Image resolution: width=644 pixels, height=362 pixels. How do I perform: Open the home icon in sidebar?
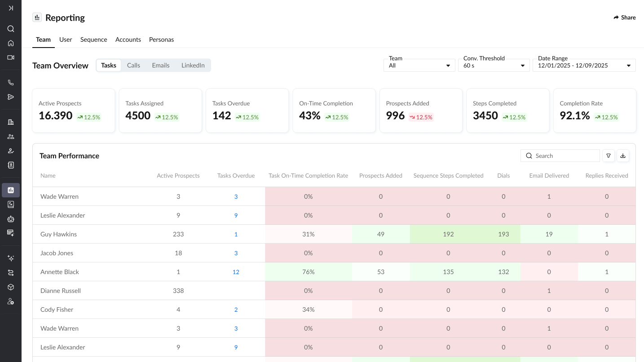tap(11, 43)
